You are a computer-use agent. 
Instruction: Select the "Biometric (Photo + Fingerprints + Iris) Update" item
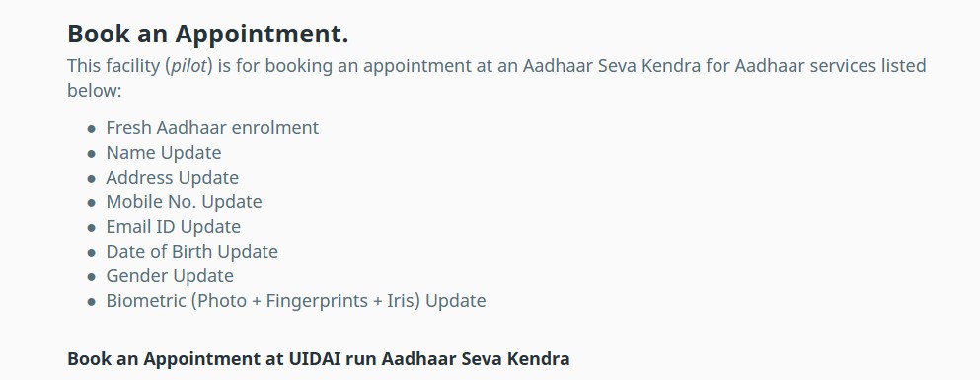coord(296,301)
